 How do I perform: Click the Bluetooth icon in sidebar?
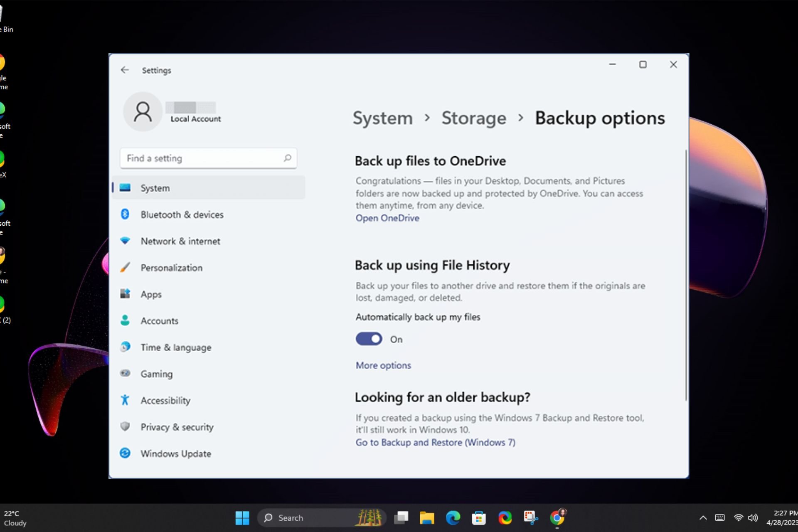click(x=125, y=214)
